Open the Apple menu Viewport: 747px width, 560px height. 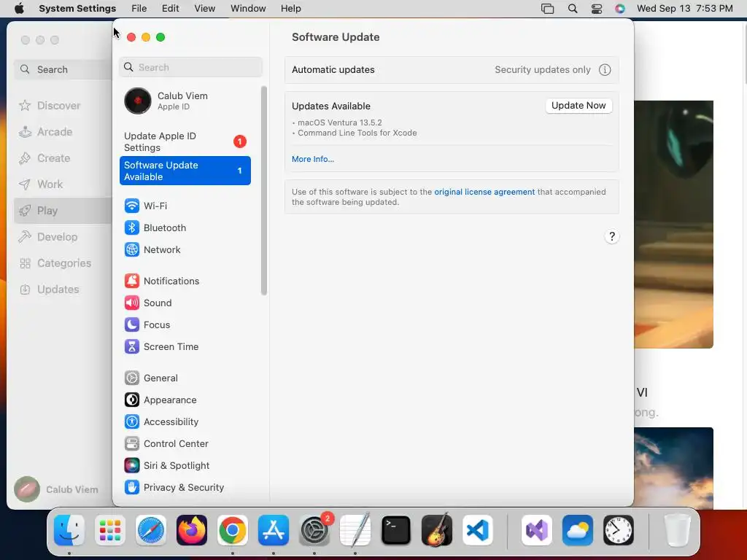19,9
